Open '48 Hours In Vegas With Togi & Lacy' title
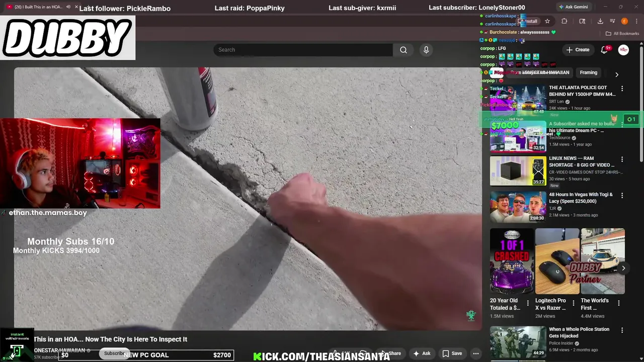Screen dimensions: 644x362 [x=581, y=198]
